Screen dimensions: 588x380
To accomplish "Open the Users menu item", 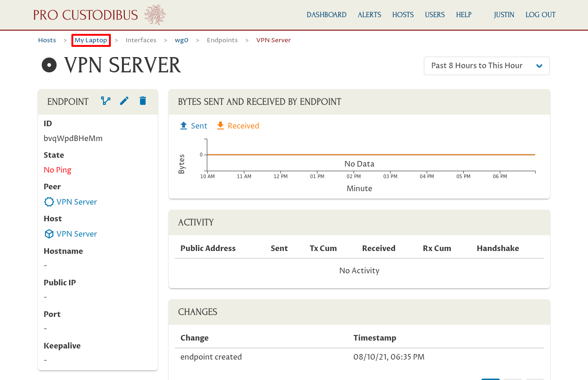I will (435, 15).
